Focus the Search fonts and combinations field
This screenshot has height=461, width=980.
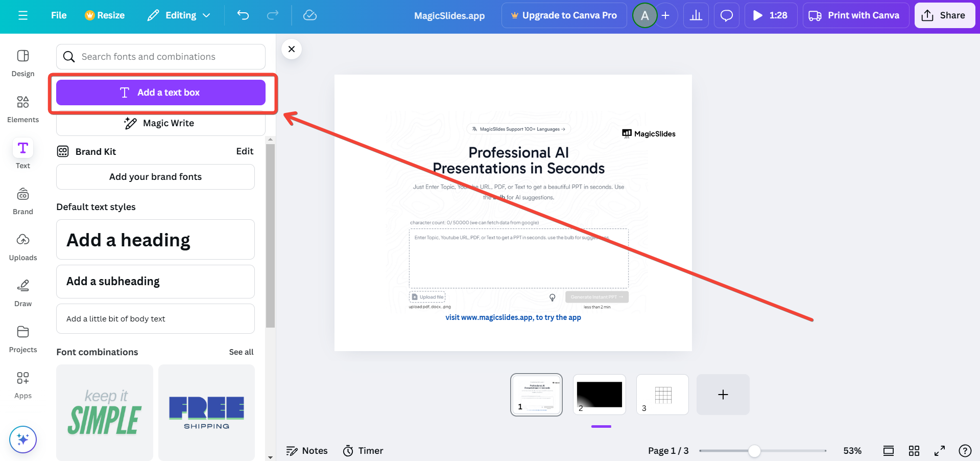[161, 57]
